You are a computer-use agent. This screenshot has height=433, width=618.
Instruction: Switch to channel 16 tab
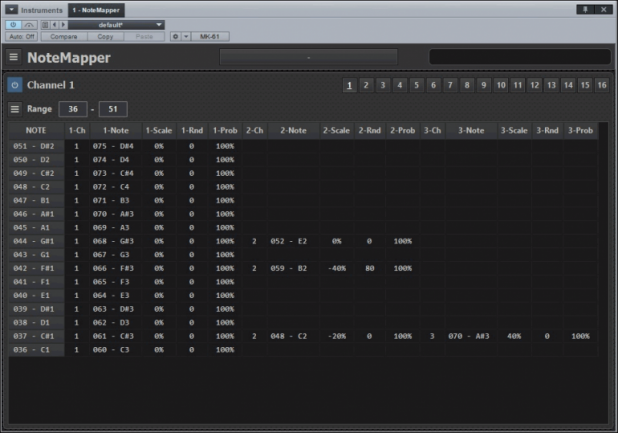point(601,85)
